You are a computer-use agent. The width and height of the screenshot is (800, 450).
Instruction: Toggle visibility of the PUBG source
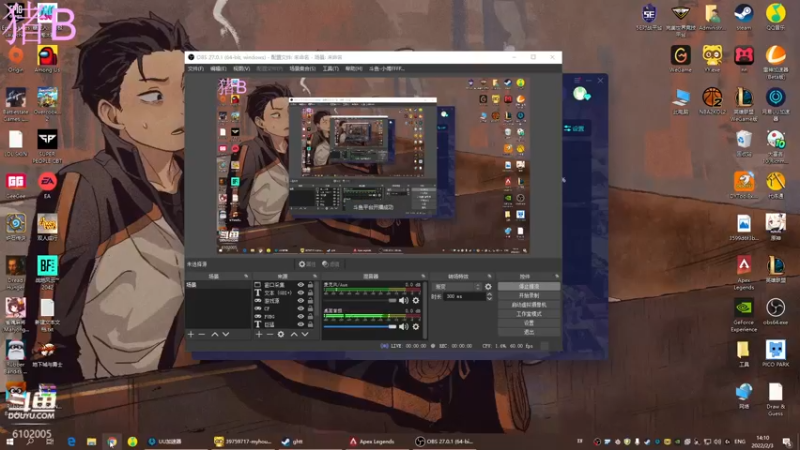[301, 316]
